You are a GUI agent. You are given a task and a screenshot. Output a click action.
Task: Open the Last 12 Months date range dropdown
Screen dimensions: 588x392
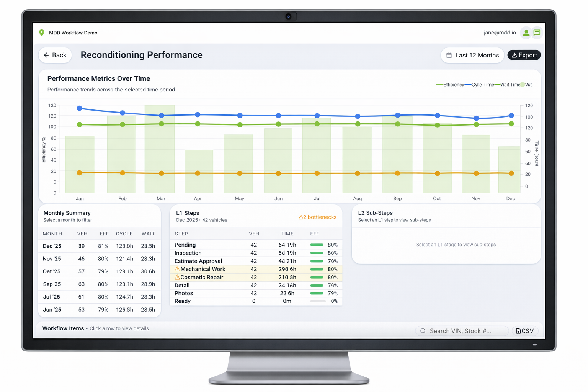[x=472, y=55]
